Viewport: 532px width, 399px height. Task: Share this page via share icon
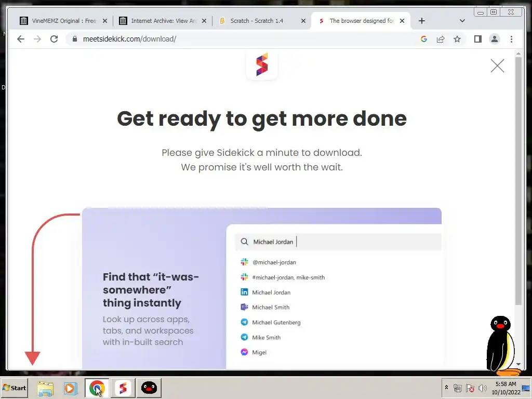click(x=441, y=39)
